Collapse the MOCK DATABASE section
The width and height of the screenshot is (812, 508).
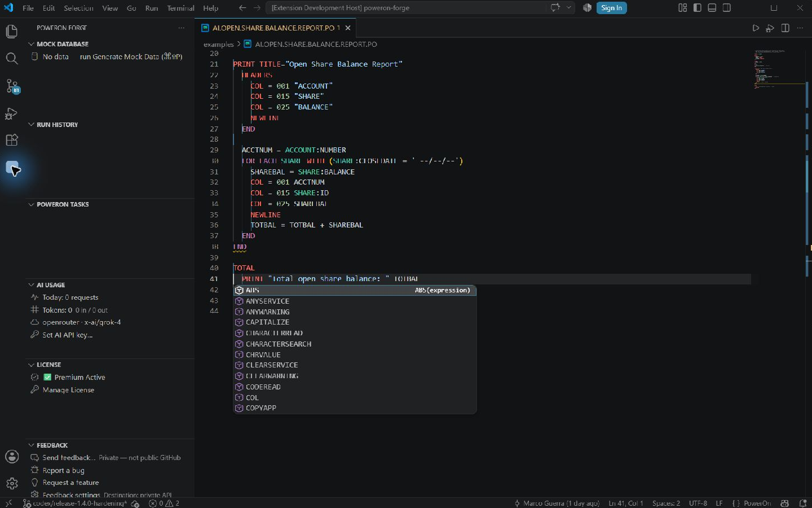click(31, 44)
